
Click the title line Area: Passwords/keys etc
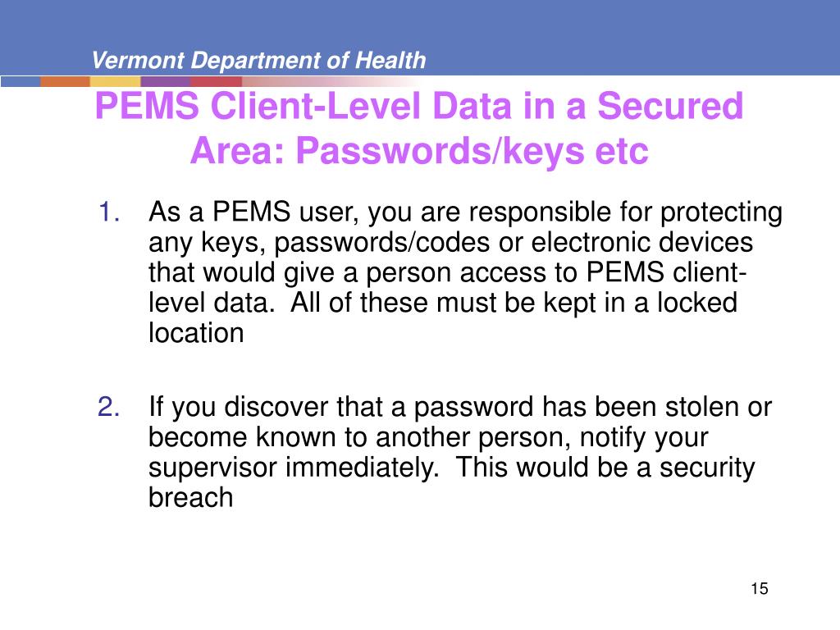pos(419,151)
